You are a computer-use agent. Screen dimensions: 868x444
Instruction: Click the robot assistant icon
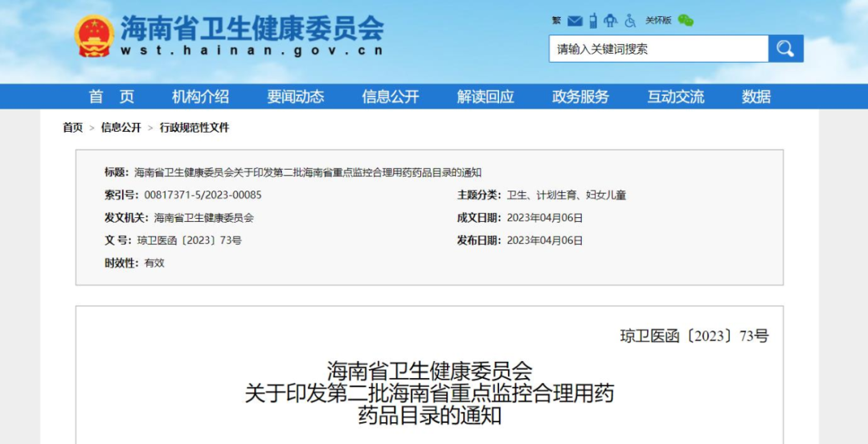(611, 20)
